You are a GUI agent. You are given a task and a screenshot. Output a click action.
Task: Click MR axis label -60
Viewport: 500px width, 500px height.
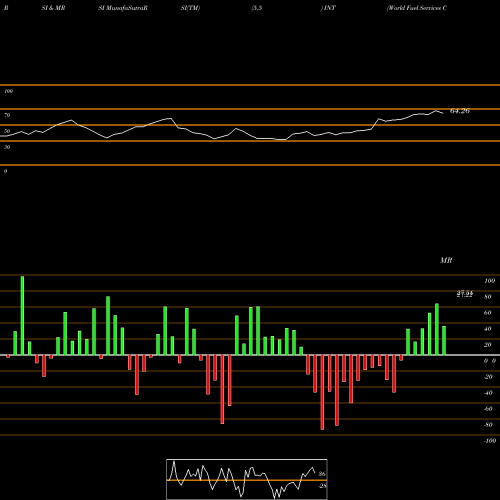[488, 409]
